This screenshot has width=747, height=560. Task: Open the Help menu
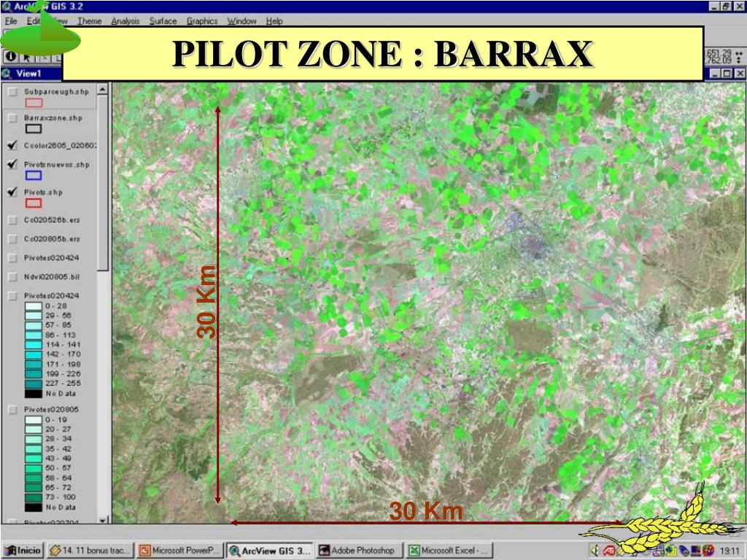tap(274, 21)
